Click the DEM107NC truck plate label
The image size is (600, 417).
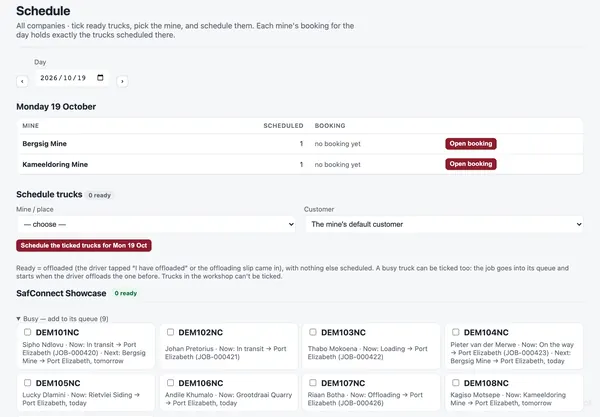tap(343, 383)
